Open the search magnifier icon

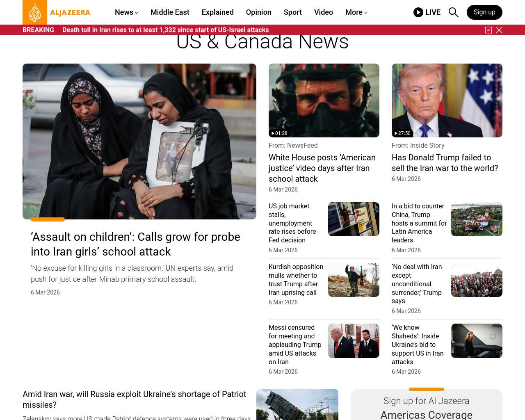point(453,12)
